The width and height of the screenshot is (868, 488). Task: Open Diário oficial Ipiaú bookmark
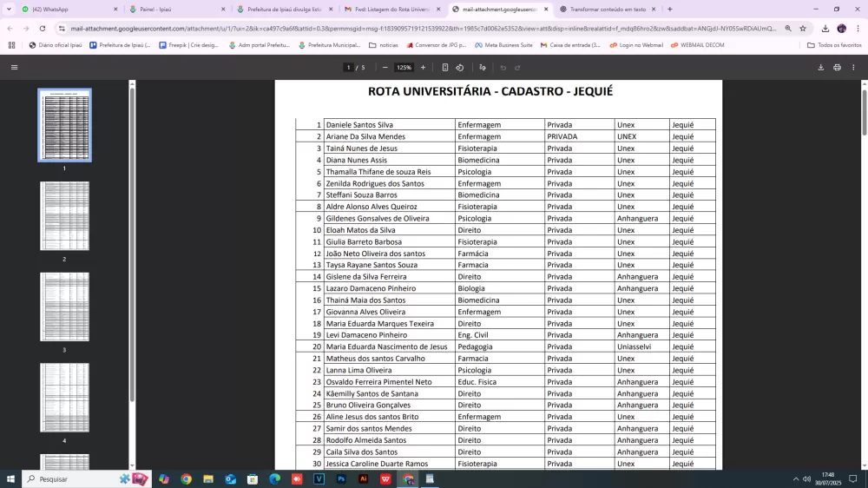[x=55, y=45]
